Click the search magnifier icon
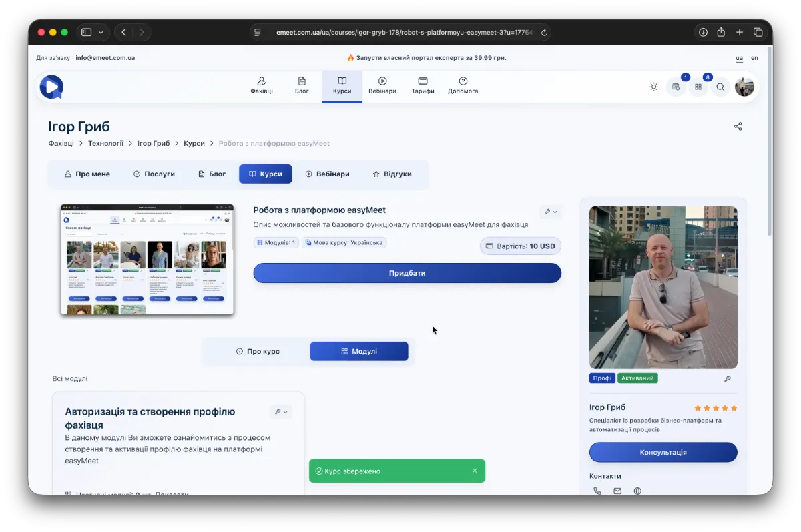 click(720, 87)
